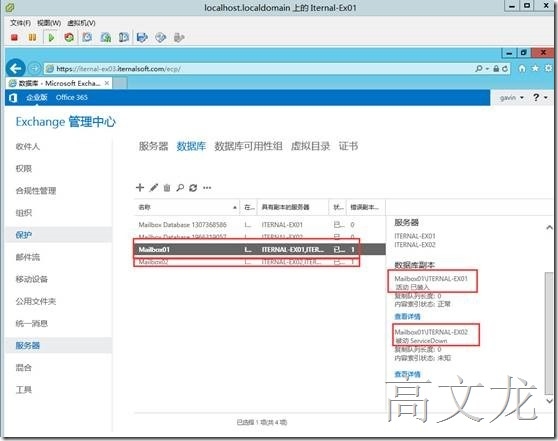Click the details pane vertical scrollbar
Viewport: 558px width, 441px height.
point(549,333)
